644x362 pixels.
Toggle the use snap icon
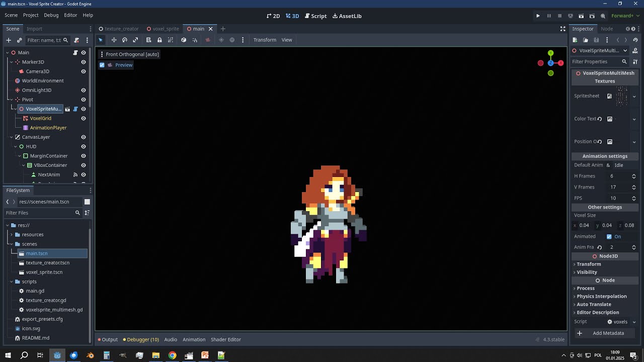coord(195,40)
